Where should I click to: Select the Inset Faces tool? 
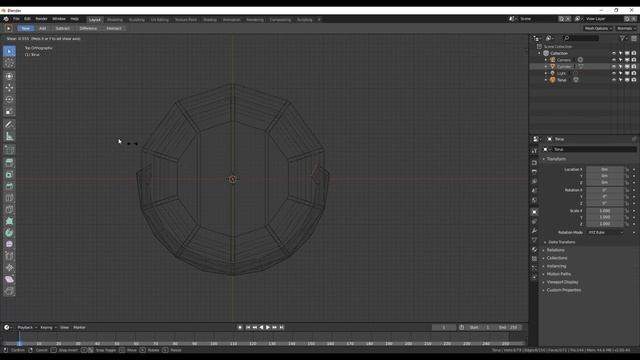pos(9,175)
